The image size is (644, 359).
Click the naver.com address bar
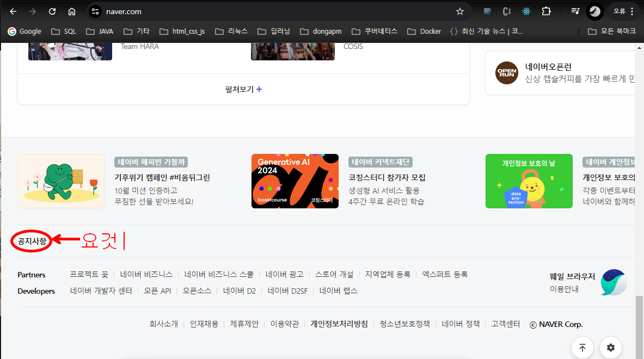click(279, 11)
